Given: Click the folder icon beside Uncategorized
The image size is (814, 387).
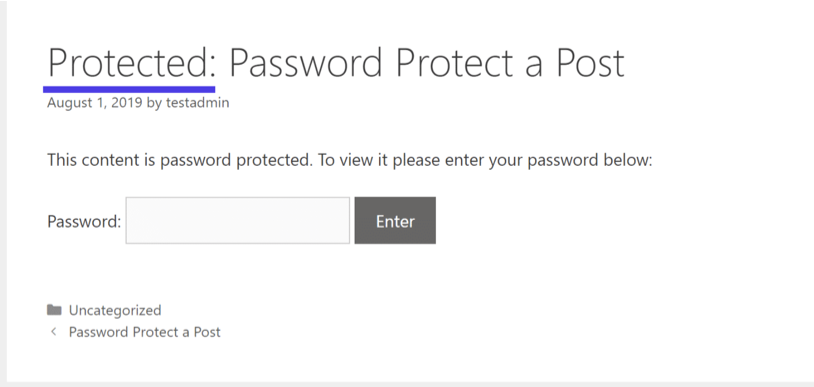Looking at the screenshot, I should click(54, 310).
